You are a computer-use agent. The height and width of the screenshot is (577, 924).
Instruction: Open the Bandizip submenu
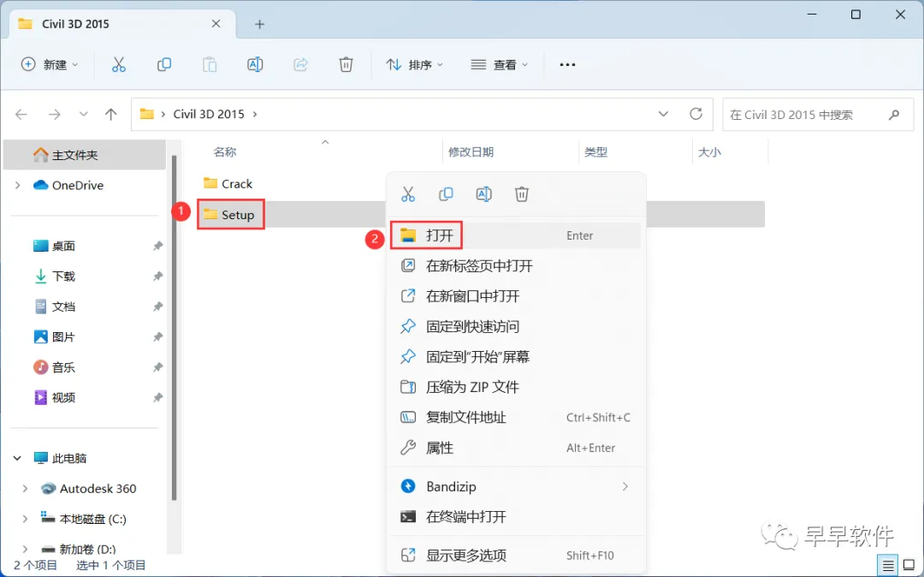(516, 486)
